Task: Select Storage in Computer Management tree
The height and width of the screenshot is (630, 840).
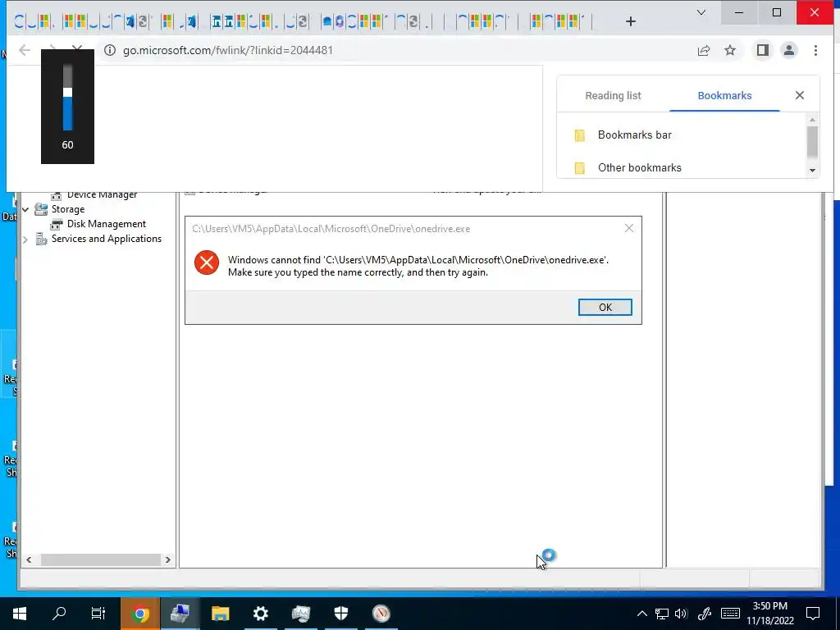Action: (x=67, y=209)
